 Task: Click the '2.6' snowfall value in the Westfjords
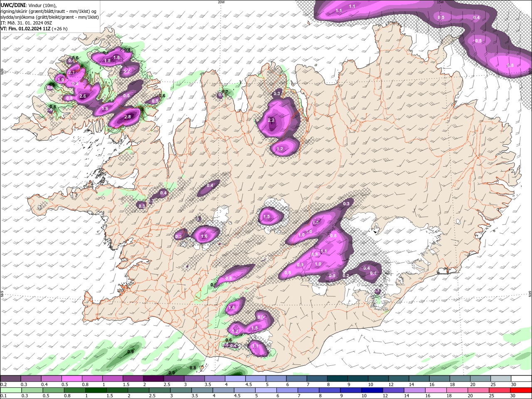[x=82, y=96]
